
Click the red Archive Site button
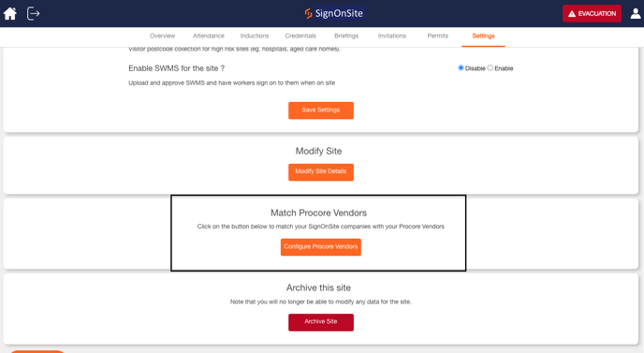point(321,322)
